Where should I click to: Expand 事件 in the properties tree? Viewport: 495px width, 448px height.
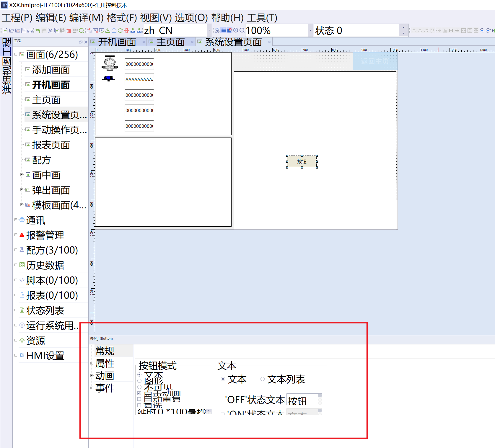[92, 388]
